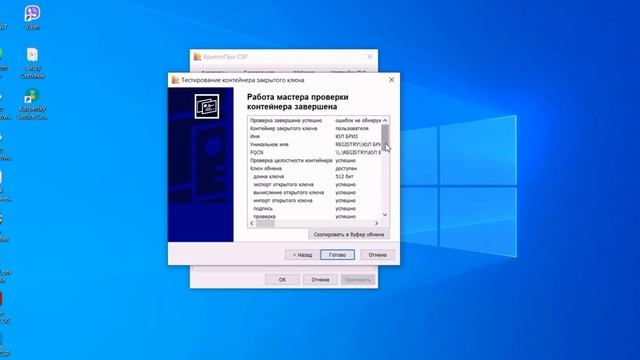This screenshot has width=640, height=360.
Task: Click OK in the КриптоПро CSP window
Action: pyautogui.click(x=282, y=280)
